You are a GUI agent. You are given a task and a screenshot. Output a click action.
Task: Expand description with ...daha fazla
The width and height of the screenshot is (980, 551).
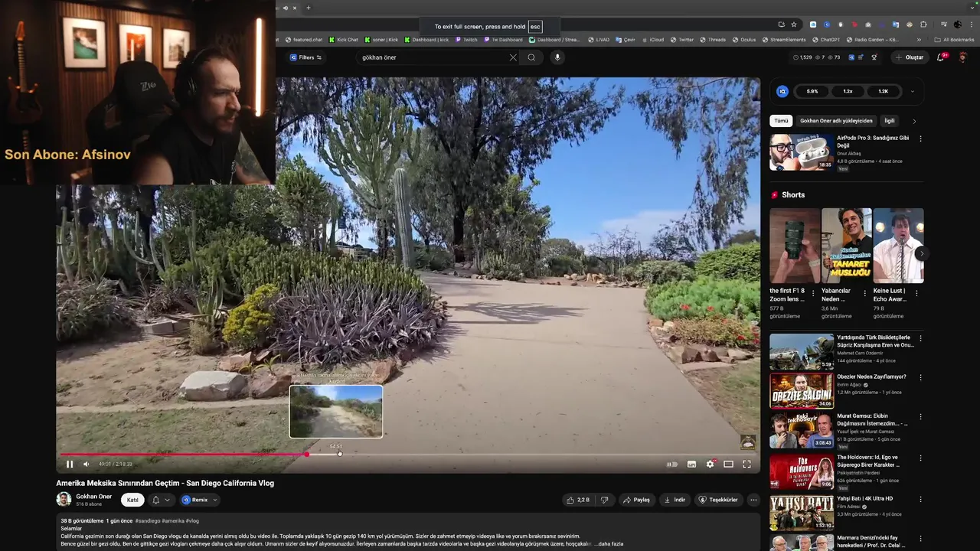(610, 544)
